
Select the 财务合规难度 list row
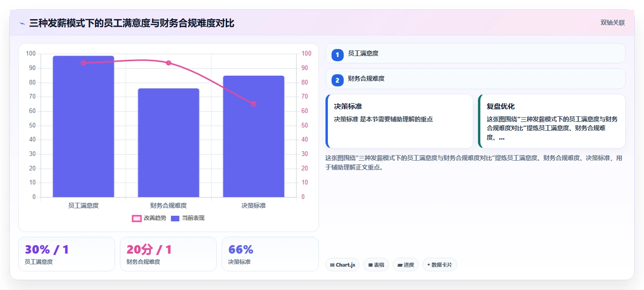tap(475, 78)
